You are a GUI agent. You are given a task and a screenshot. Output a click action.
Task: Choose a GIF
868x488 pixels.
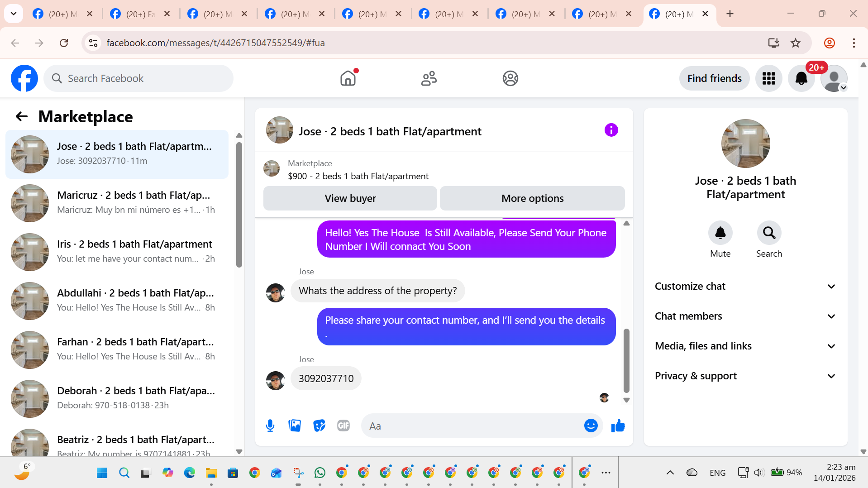click(x=343, y=426)
